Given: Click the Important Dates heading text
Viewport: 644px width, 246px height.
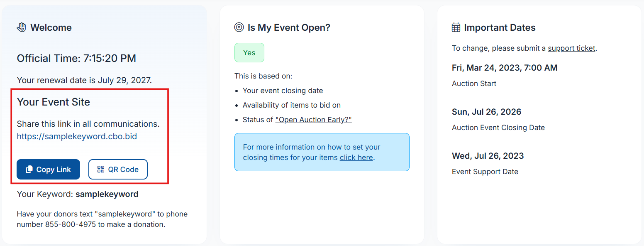Looking at the screenshot, I should pos(500,27).
